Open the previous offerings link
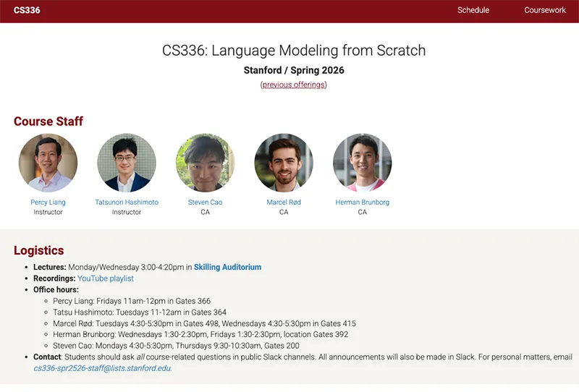 tap(294, 85)
